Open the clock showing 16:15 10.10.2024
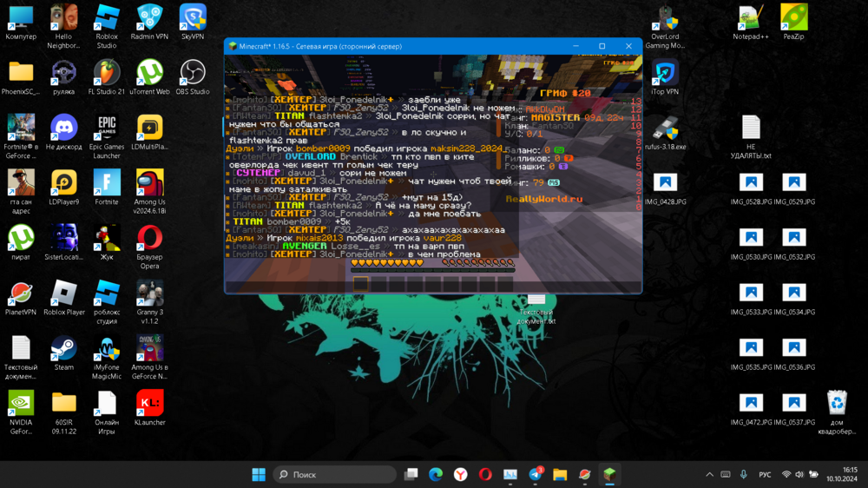This screenshot has height=488, width=868. (x=842, y=475)
